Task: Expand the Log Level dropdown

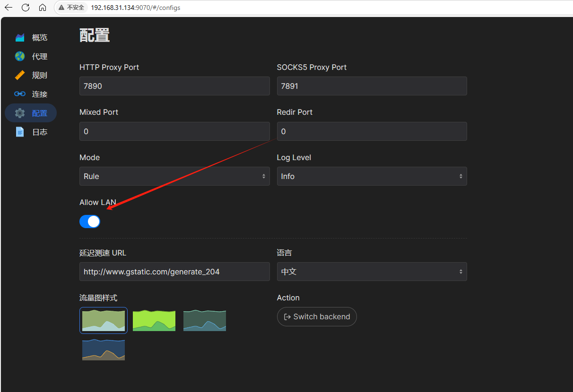Action: 372,176
